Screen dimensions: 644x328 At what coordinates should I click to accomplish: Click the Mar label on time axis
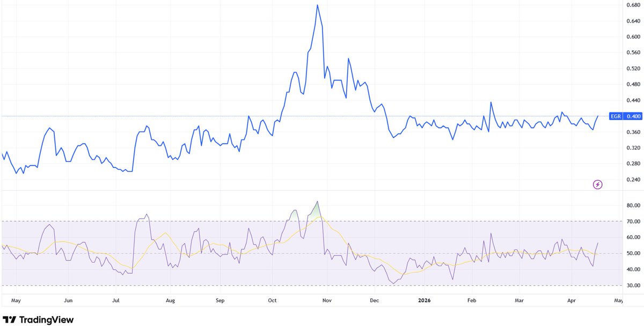[x=519, y=301]
